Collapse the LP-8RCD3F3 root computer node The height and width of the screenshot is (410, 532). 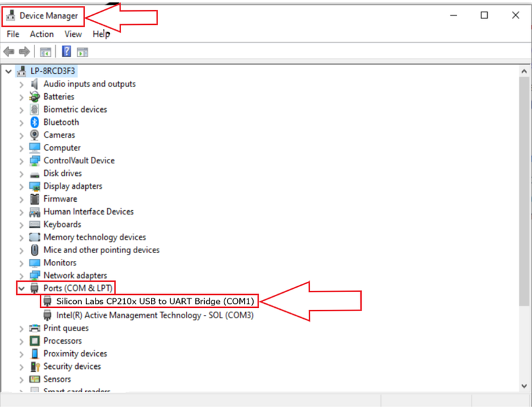click(x=9, y=71)
